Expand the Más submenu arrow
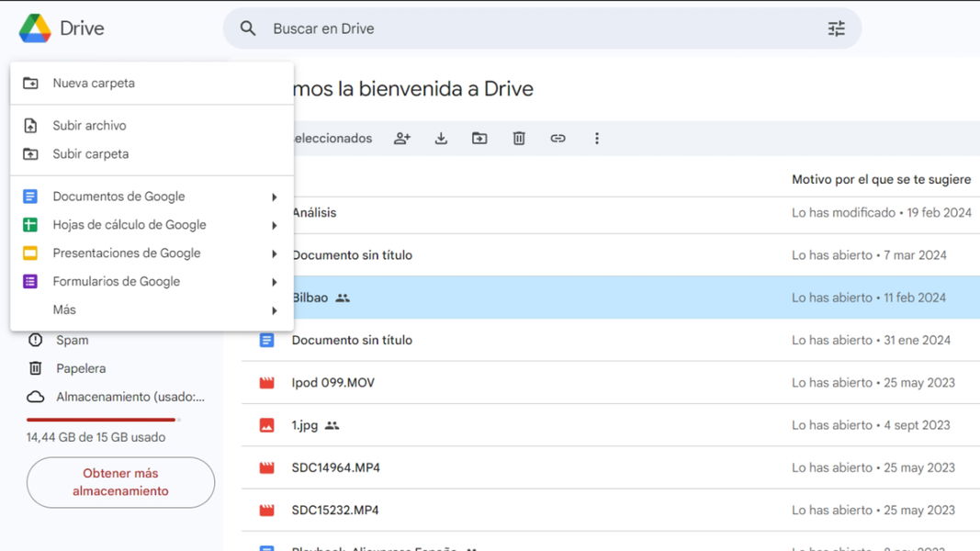980x551 pixels. pos(275,310)
